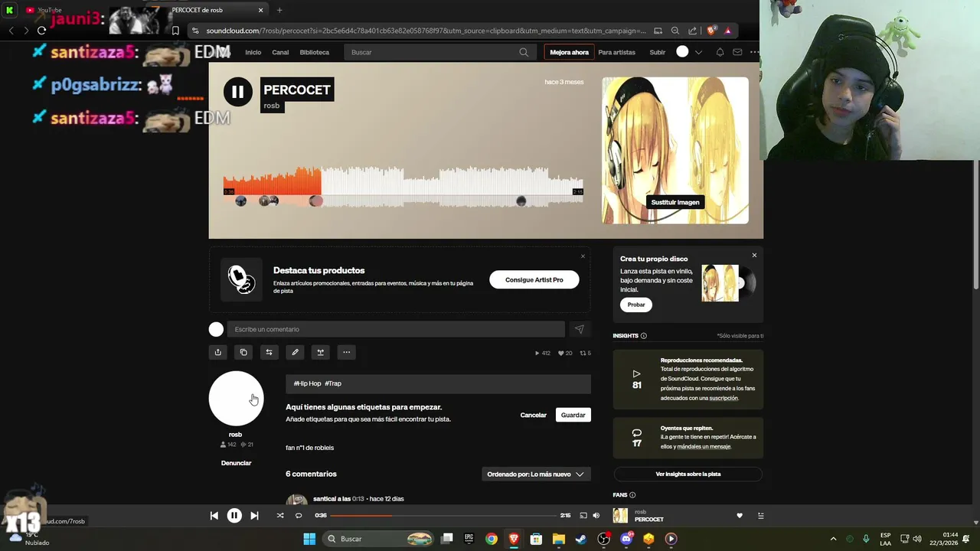Image resolution: width=980 pixels, height=551 pixels.
Task: Click Sustituir imagen on the artwork
Action: (x=675, y=202)
